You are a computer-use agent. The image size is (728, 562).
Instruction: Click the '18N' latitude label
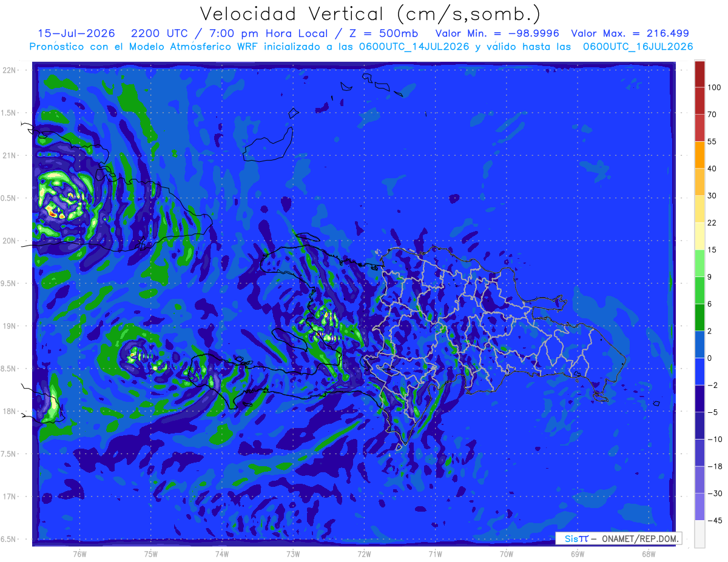click(x=10, y=411)
